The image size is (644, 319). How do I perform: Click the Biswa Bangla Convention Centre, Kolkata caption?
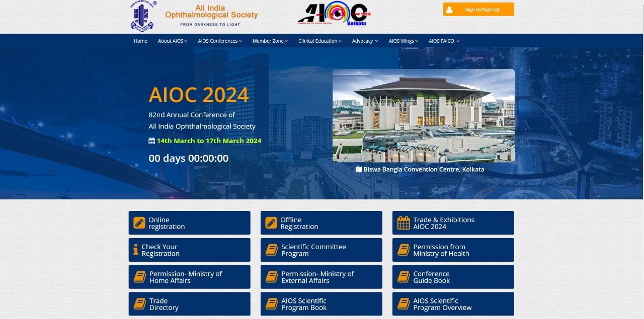(424, 169)
